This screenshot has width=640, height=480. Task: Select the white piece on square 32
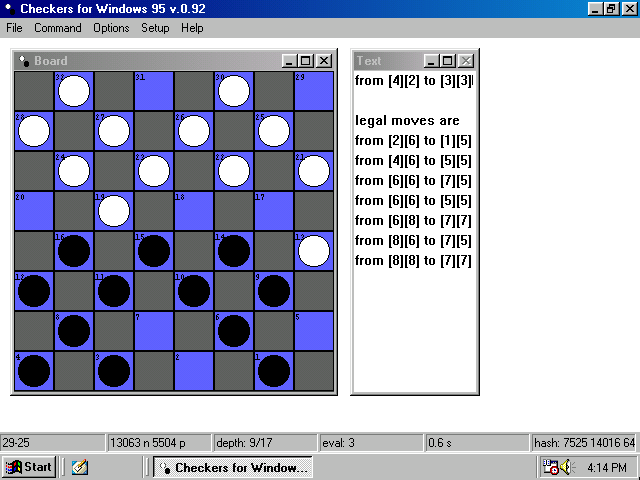click(74, 91)
